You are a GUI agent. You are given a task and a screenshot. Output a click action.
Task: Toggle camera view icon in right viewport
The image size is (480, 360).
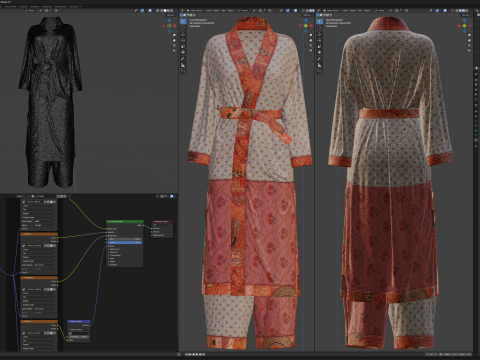tap(469, 45)
